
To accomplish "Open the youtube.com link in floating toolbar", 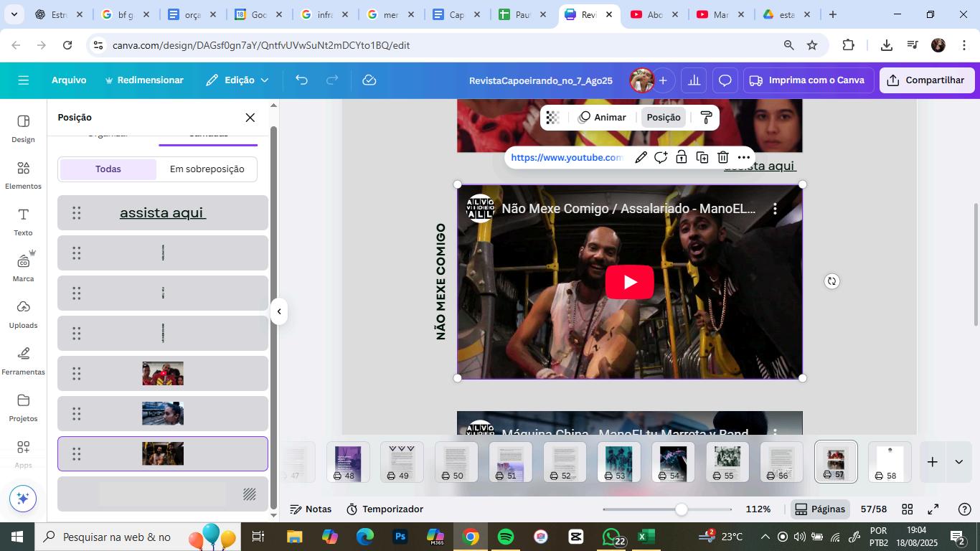I will tap(567, 157).
